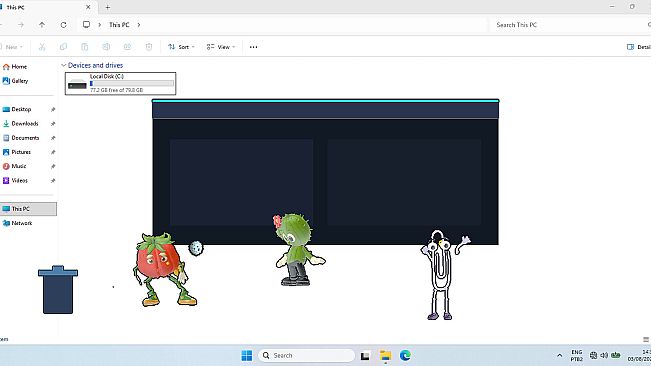This screenshot has height=366, width=651.
Task: Collapse the Devices and drives group
Action: 64,65
